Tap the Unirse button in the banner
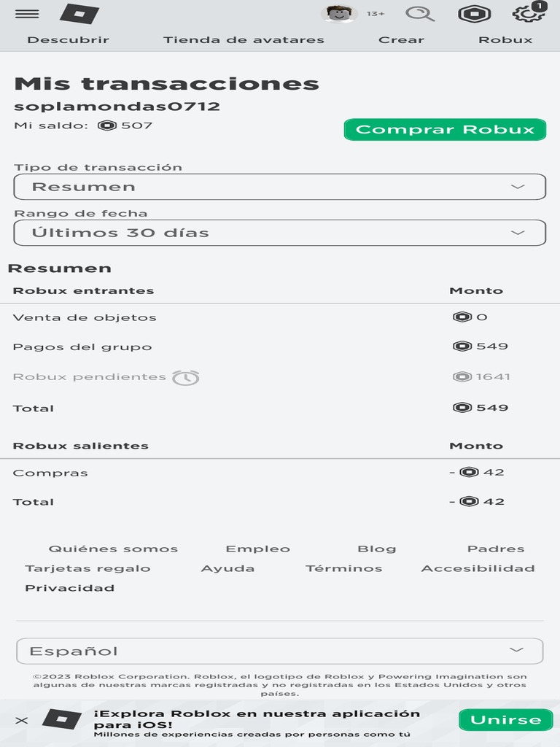 [x=505, y=720]
